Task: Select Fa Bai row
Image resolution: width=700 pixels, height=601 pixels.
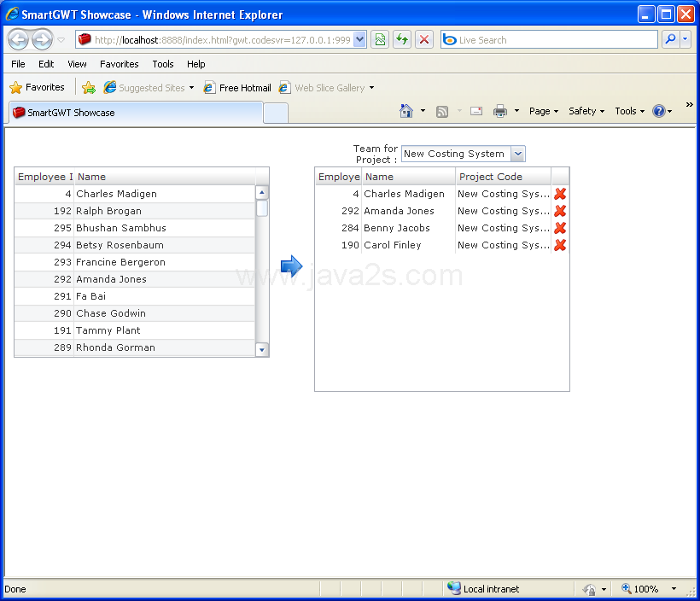Action: point(134,296)
